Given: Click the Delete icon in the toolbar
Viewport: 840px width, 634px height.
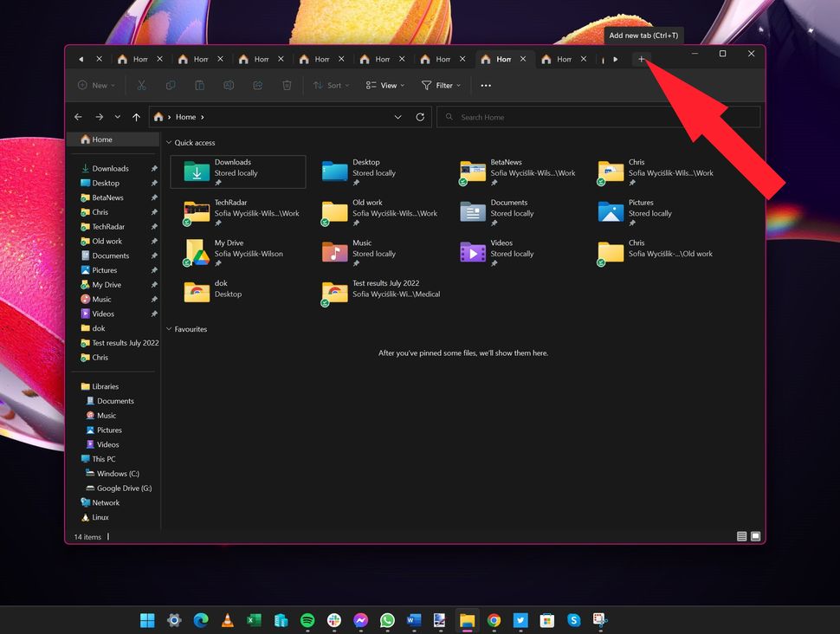Looking at the screenshot, I should click(287, 85).
